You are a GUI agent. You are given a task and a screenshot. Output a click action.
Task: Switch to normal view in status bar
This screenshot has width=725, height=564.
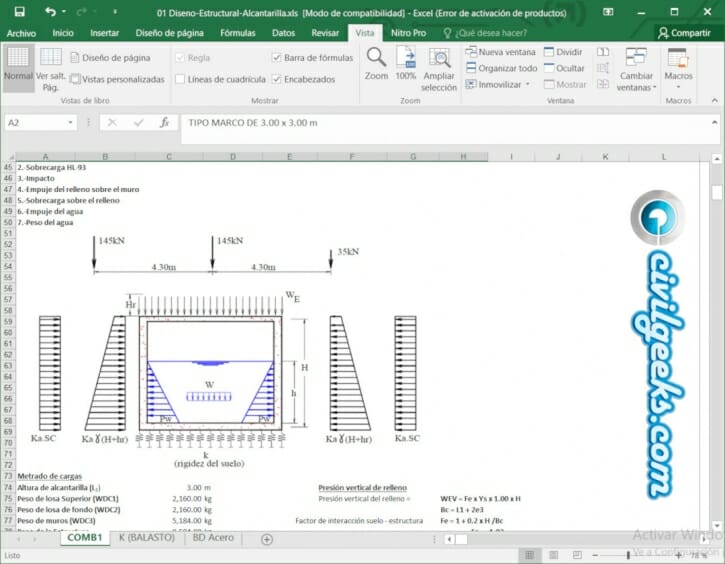click(x=529, y=554)
